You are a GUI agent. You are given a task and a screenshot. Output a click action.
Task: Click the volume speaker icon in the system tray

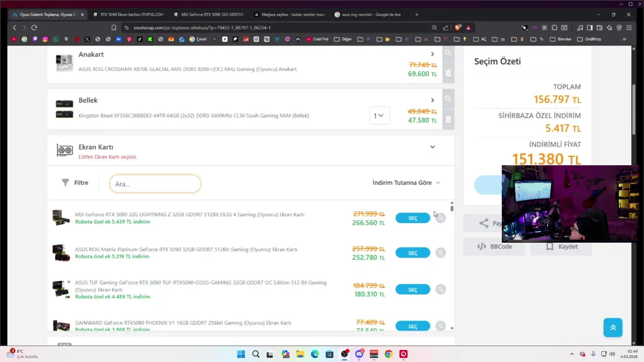click(x=612, y=354)
